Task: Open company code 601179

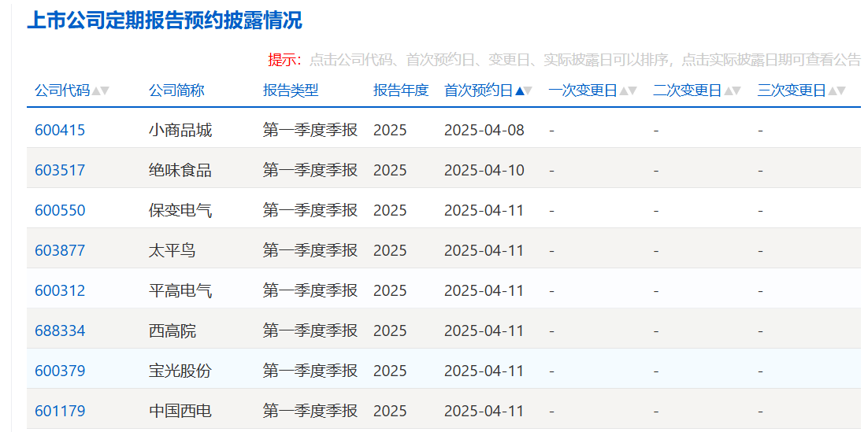Action: [60, 411]
